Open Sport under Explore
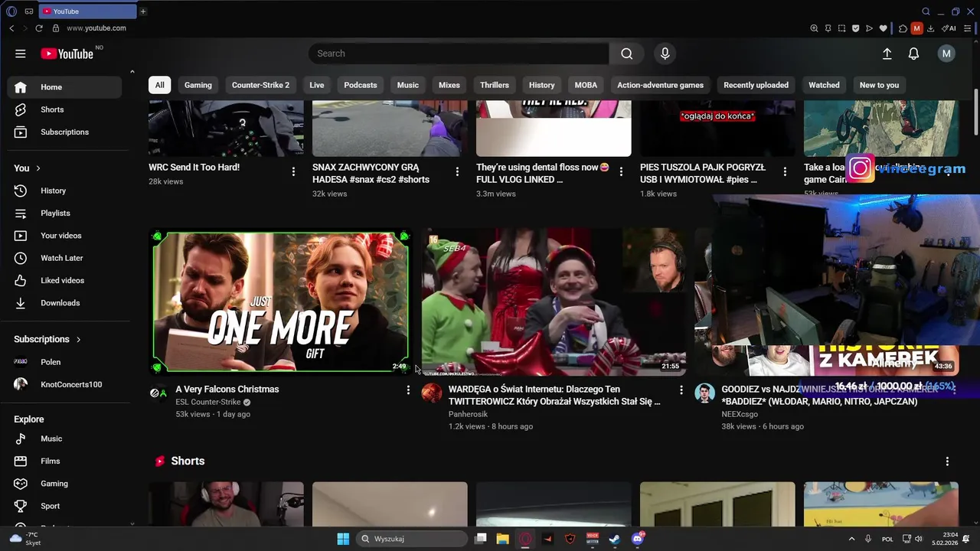This screenshot has width=980, height=551. coord(64,506)
